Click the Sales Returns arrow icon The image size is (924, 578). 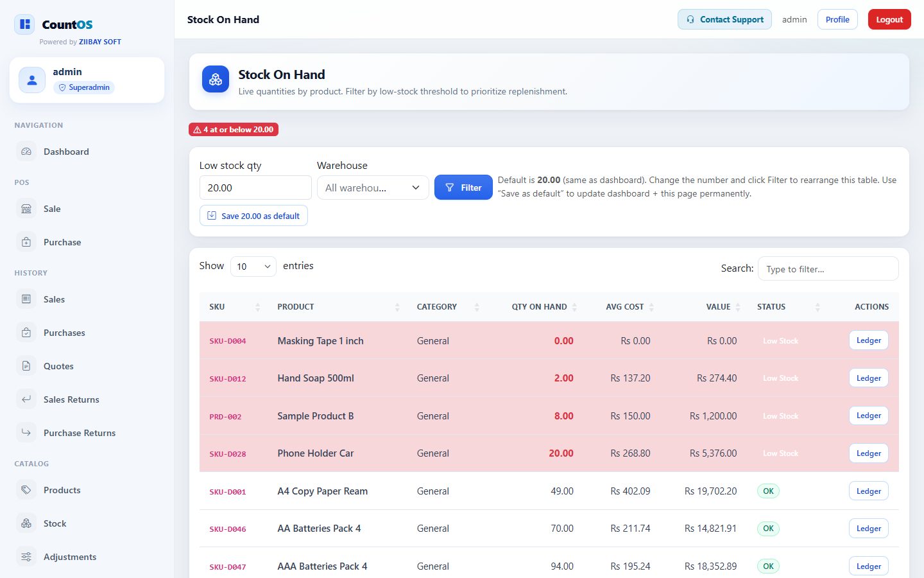(26, 399)
